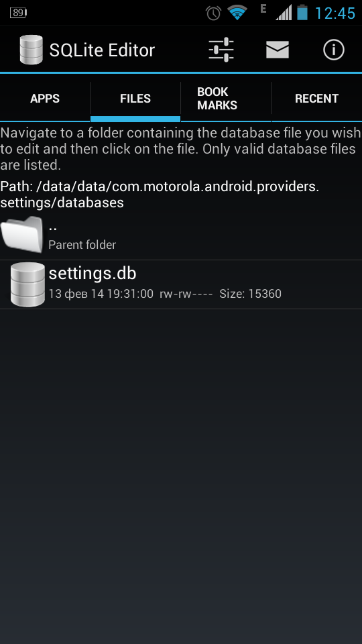Tap the Path text line
The image size is (362, 644).
(x=160, y=195)
